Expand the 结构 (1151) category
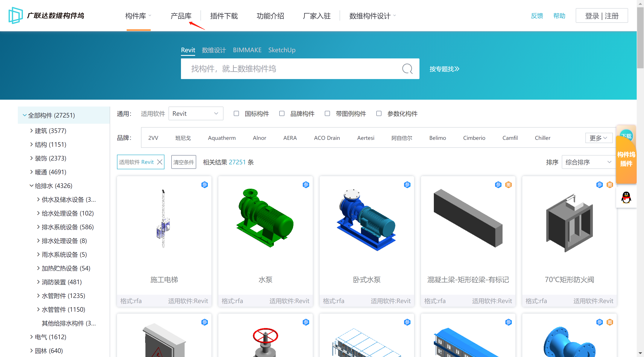644x357 pixels. 31,144
